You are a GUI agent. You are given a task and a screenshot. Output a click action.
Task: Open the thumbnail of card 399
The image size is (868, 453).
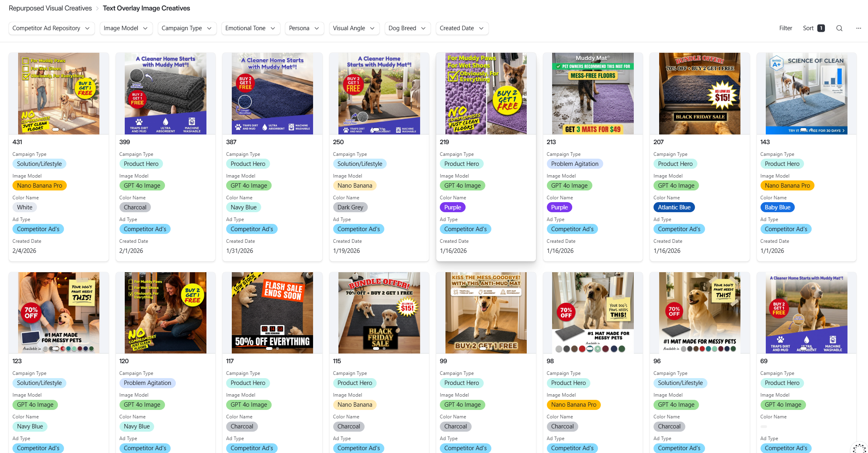[165, 93]
